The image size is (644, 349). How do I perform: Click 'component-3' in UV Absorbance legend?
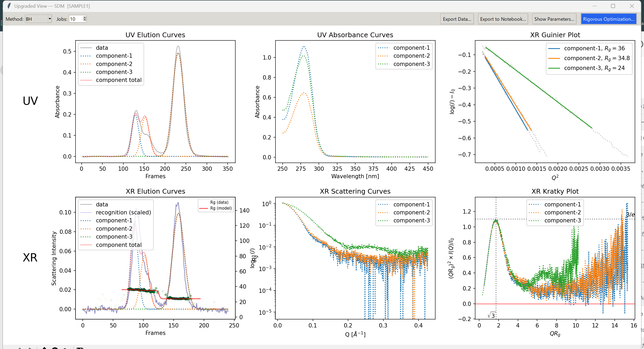pyautogui.click(x=412, y=64)
